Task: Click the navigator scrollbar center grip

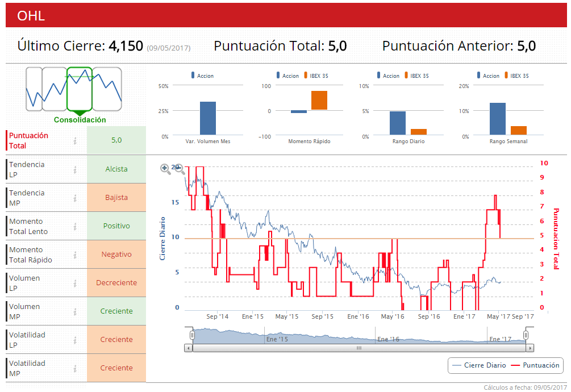Action: click(359, 348)
